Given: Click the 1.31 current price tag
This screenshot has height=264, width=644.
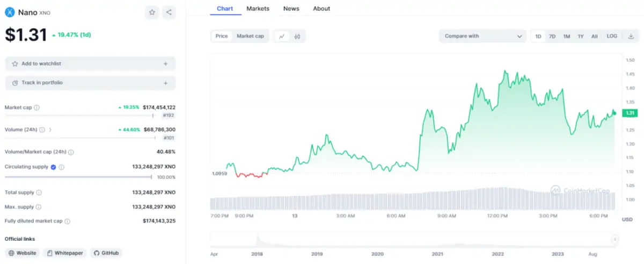Looking at the screenshot, I should 629,113.
